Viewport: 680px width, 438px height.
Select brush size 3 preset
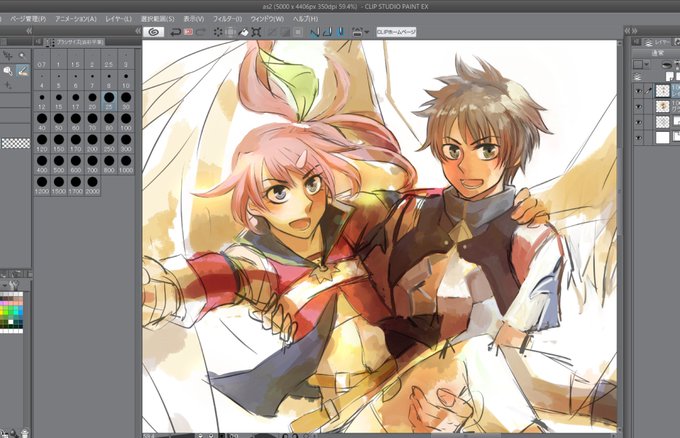click(126, 60)
